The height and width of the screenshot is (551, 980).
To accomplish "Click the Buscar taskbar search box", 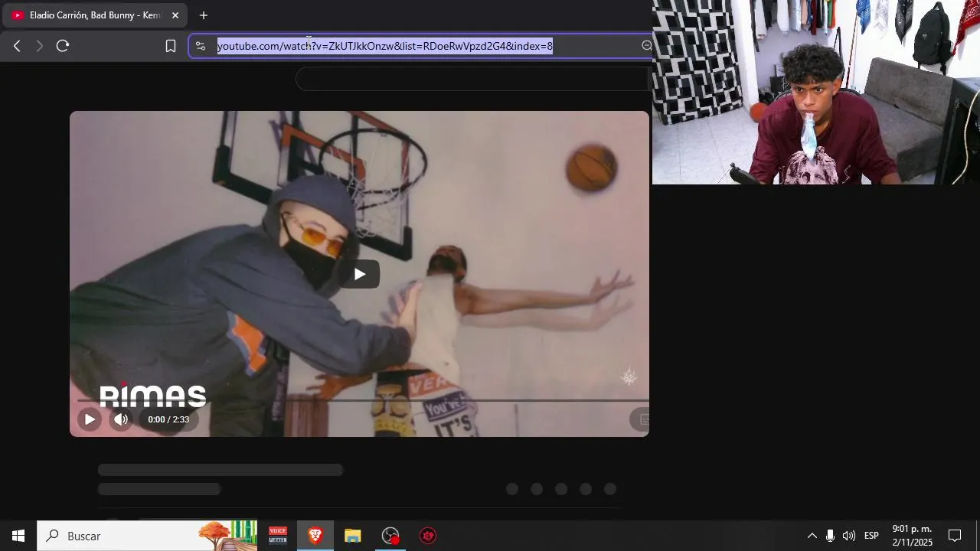I will pyautogui.click(x=149, y=536).
